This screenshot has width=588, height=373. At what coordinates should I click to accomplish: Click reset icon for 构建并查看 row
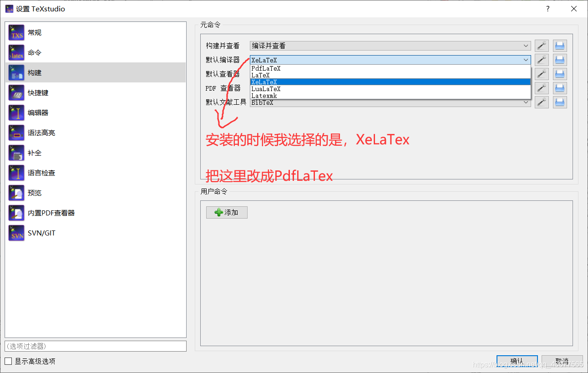coord(560,46)
